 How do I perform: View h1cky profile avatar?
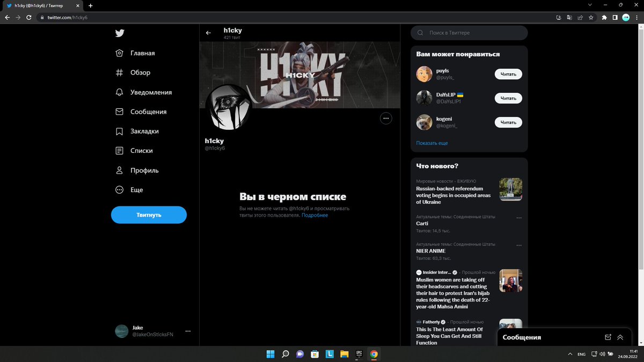(228, 107)
